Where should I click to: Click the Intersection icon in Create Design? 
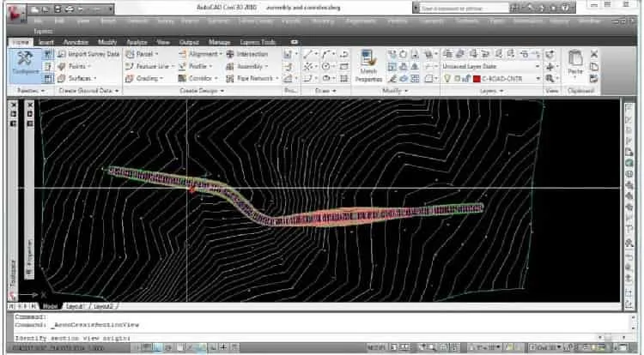[x=230, y=54]
